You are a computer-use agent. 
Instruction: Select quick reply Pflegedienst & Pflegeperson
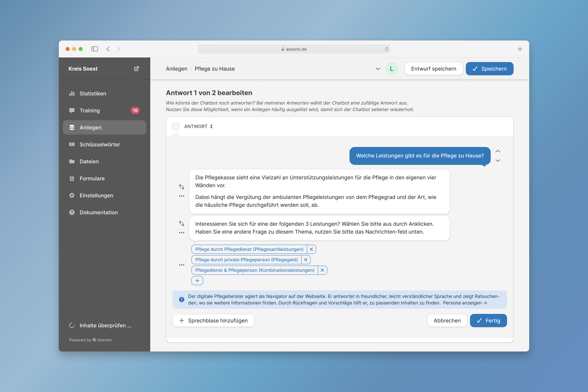pyautogui.click(x=255, y=270)
